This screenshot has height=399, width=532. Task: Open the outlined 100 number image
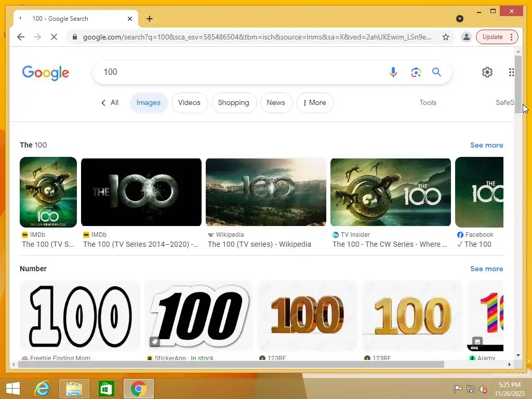tap(80, 316)
